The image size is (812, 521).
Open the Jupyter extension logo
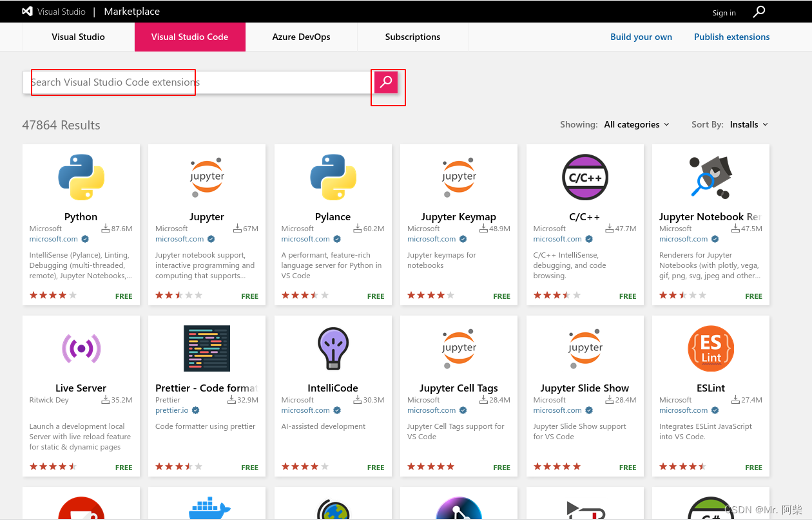[x=207, y=177]
